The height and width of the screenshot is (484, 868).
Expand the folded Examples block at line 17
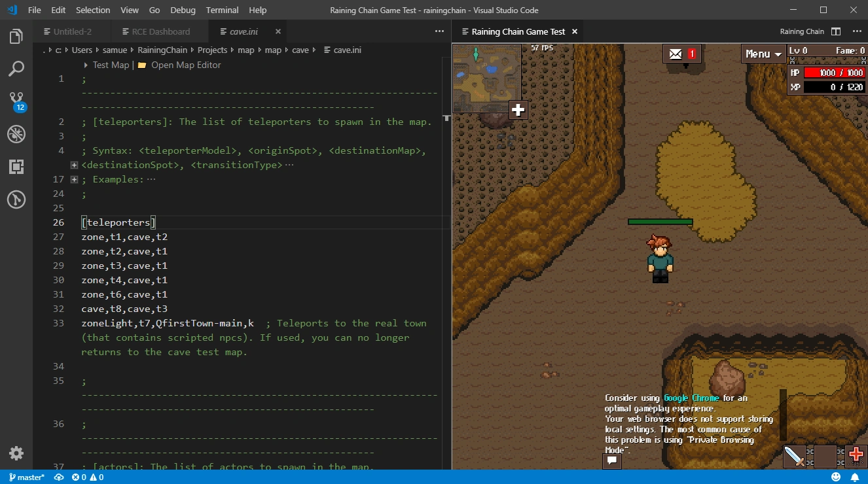(74, 179)
